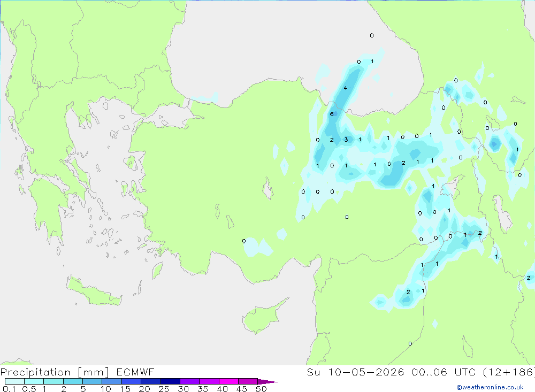Pick the legend swatch between 25 and 30
The image size is (535, 392).
coord(170,381)
